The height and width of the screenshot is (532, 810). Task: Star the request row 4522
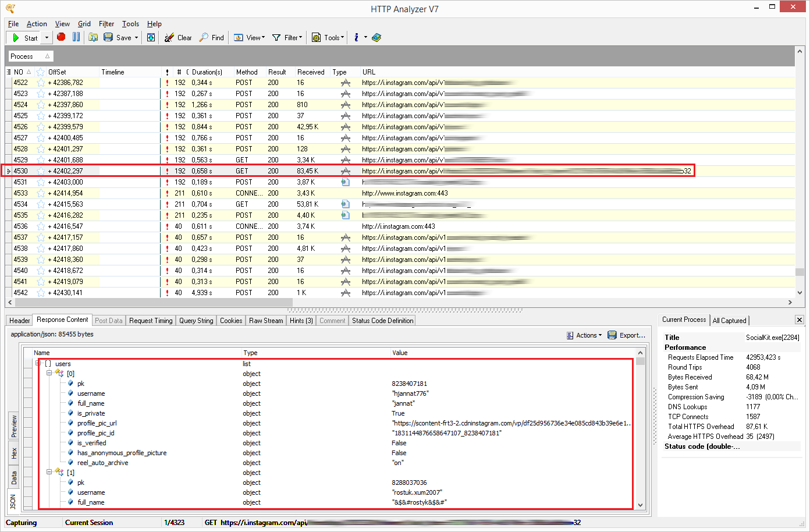pos(41,83)
